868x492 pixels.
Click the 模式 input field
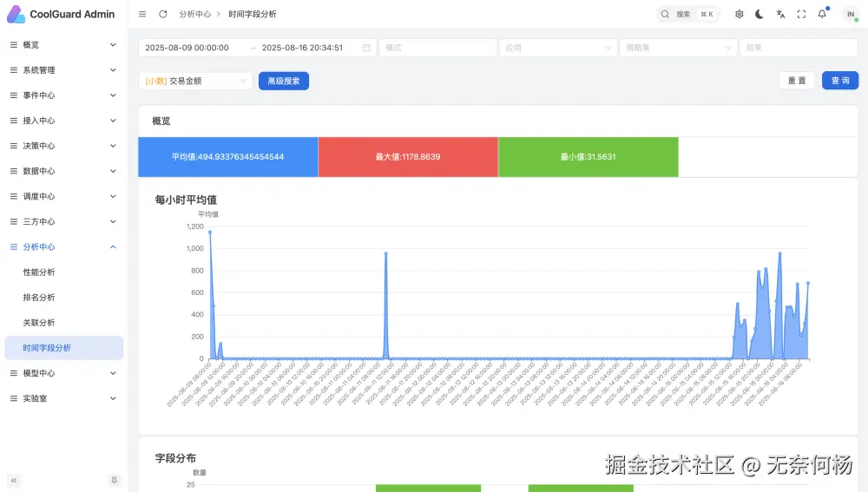437,48
